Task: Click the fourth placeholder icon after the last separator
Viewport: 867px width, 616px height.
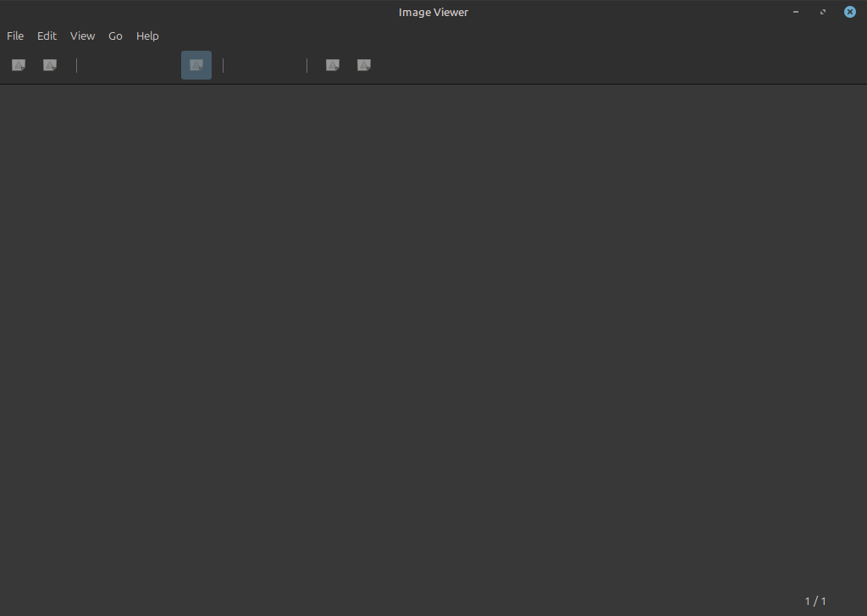Action: tap(333, 65)
